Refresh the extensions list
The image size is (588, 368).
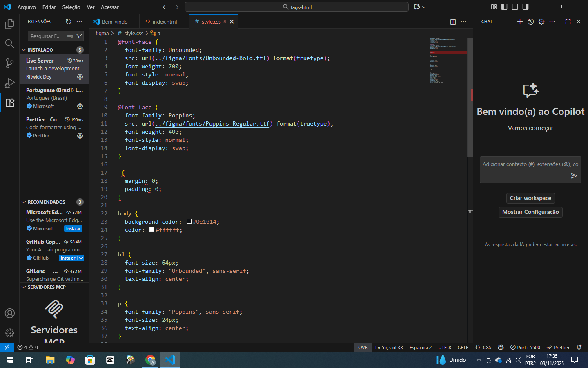[69, 22]
